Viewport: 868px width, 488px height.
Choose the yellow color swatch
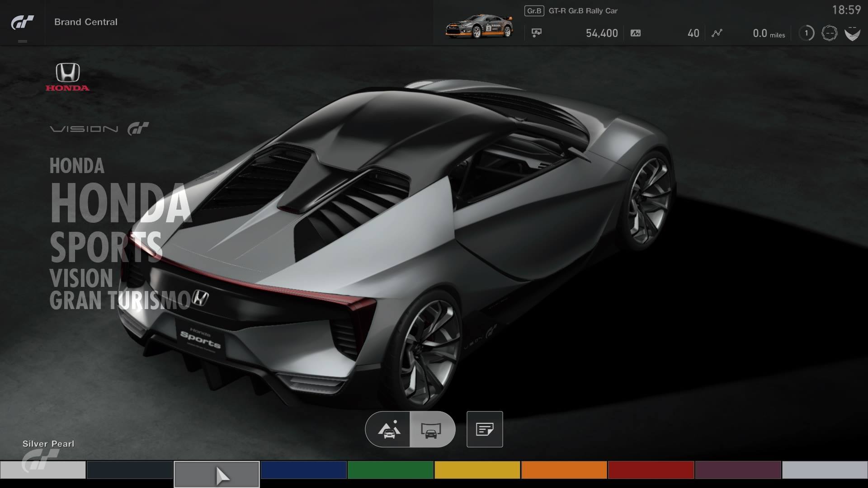[x=477, y=470]
